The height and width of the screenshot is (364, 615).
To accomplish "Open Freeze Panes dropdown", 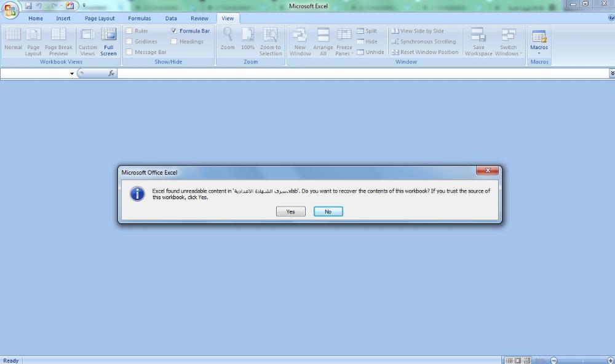I will [344, 42].
